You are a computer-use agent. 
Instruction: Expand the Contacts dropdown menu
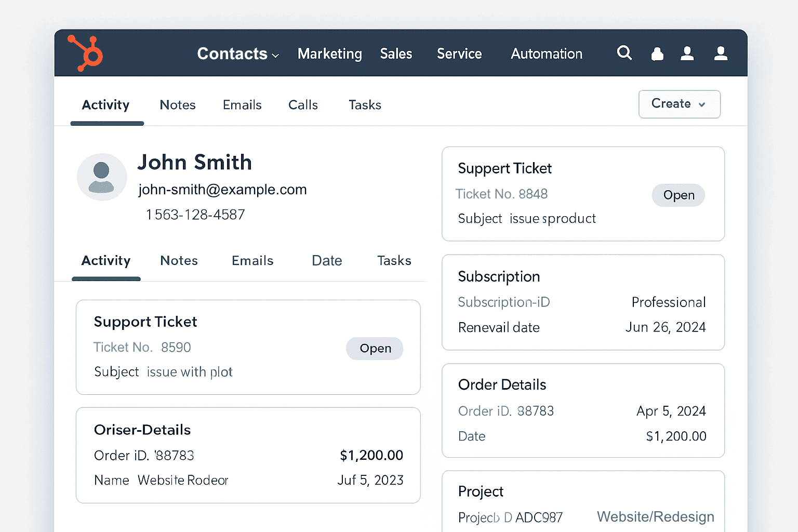tap(237, 54)
